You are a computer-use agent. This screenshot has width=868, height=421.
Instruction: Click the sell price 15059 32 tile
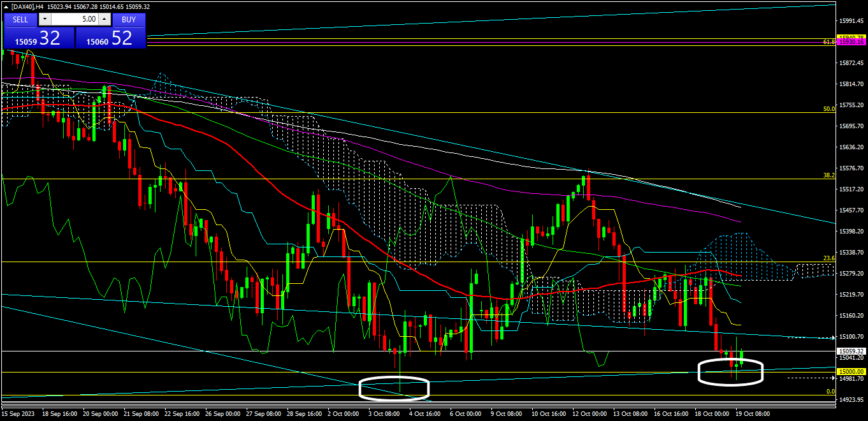point(39,38)
